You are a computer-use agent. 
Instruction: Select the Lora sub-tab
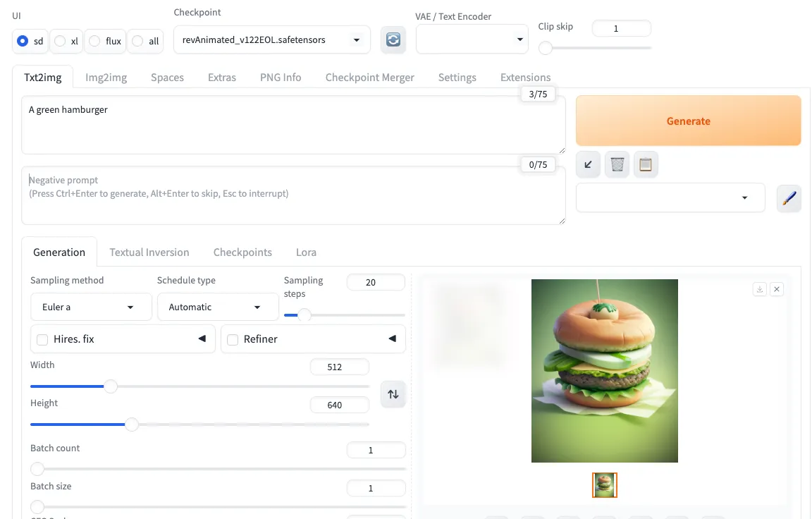pyautogui.click(x=306, y=252)
